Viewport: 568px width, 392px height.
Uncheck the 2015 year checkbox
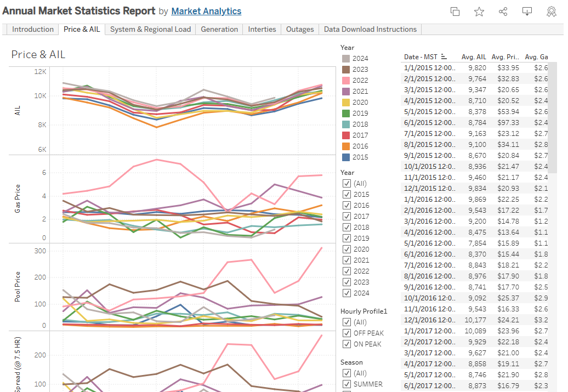click(347, 194)
